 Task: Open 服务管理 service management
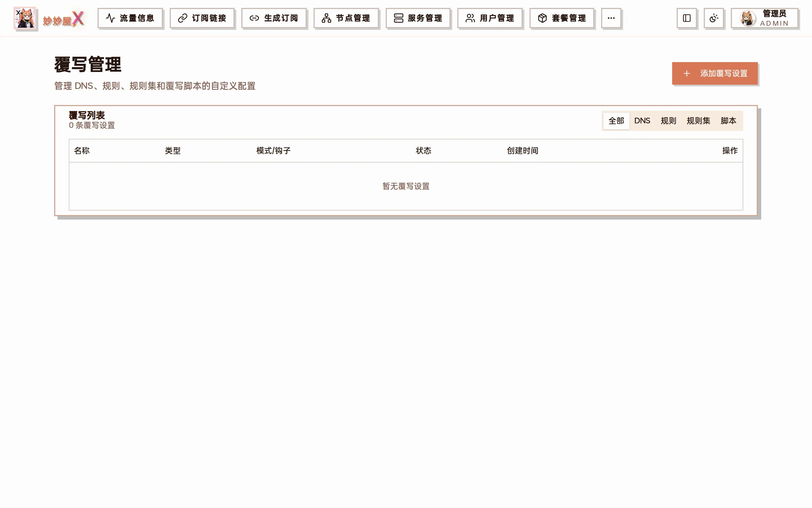(418, 18)
